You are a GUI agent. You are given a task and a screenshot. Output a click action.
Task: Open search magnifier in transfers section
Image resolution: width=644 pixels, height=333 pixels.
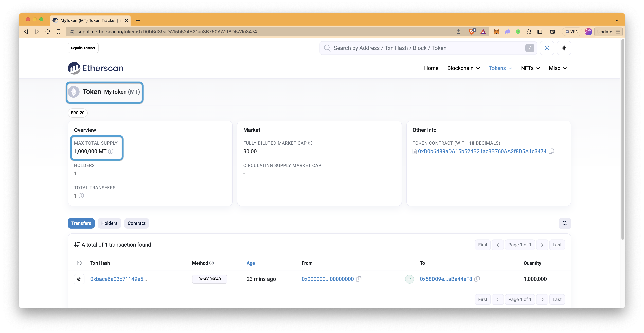click(x=565, y=223)
